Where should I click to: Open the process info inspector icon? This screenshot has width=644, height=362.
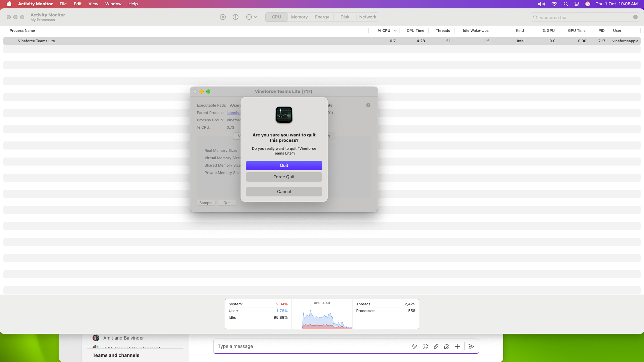(x=235, y=17)
